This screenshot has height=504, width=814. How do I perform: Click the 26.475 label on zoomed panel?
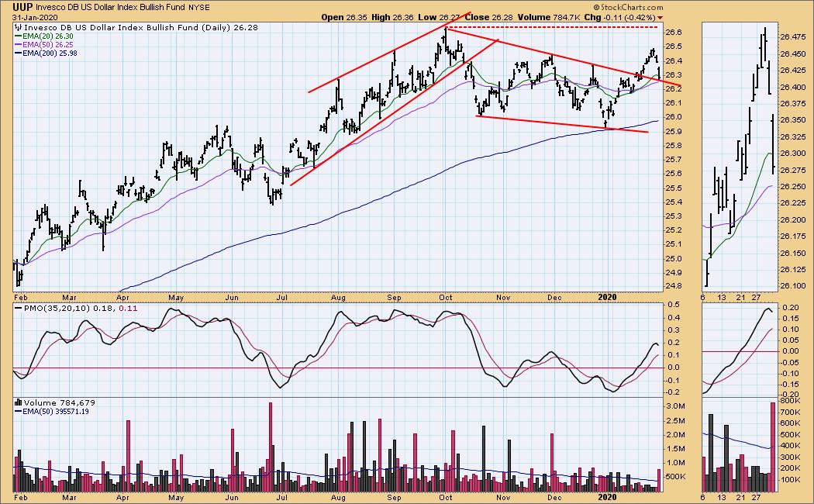[792, 37]
